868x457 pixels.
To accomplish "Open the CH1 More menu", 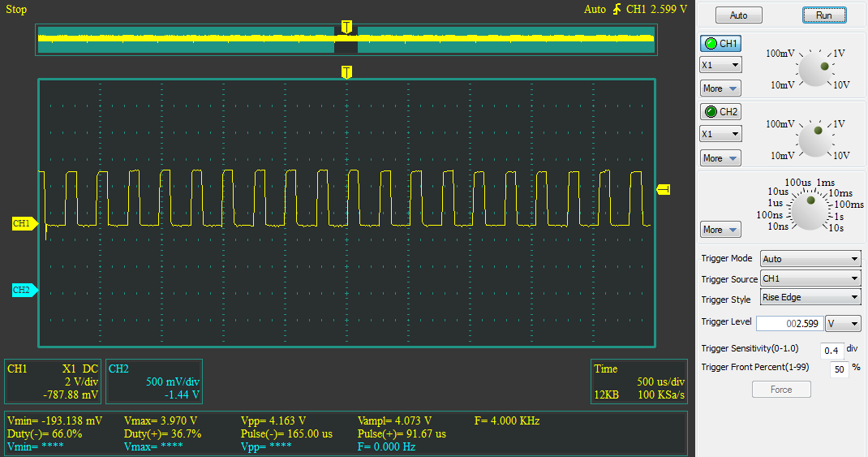I will tap(720, 88).
